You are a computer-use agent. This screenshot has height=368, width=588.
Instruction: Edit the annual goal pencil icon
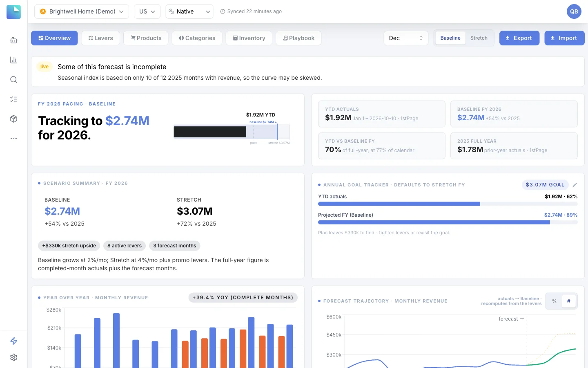tap(575, 185)
